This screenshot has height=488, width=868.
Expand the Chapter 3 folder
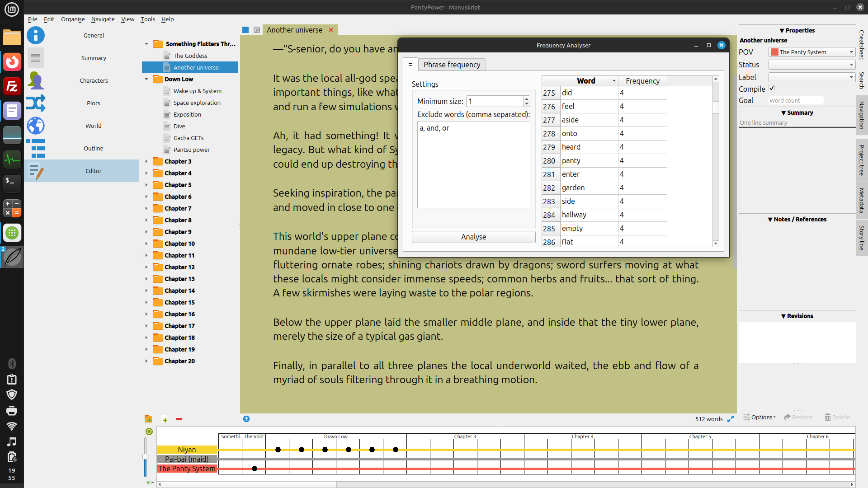pos(146,161)
